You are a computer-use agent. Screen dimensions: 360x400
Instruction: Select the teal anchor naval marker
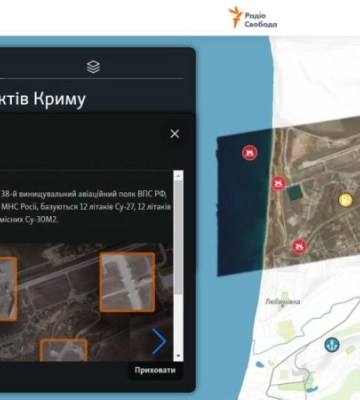[332, 344]
